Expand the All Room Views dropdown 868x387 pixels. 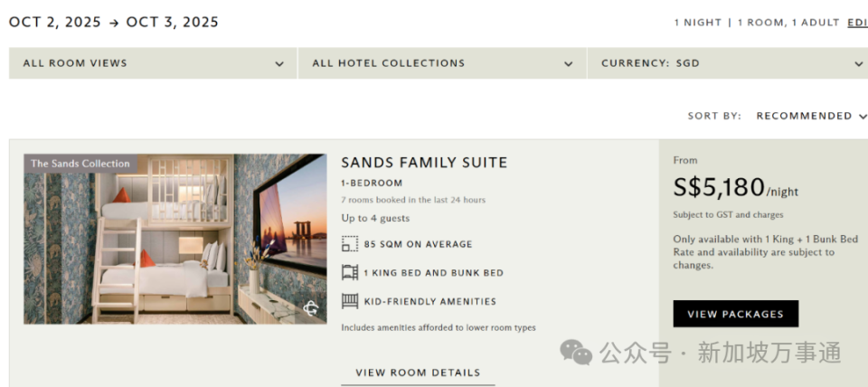click(153, 63)
